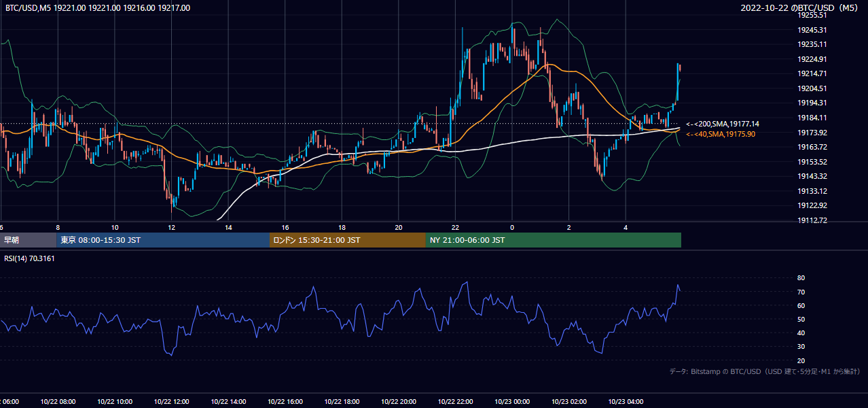This screenshot has width=868, height=408.
Task: Click the 200 SMA 19177.14 label
Action: (723, 124)
